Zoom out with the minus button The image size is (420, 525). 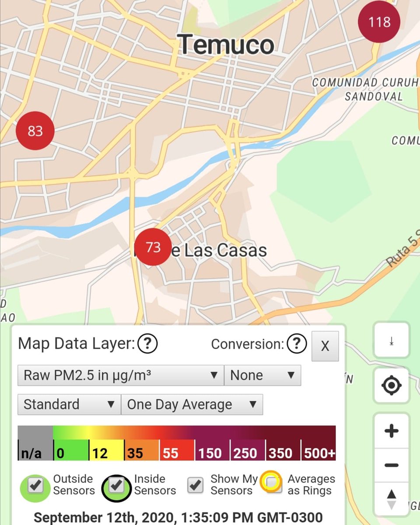tap(392, 465)
